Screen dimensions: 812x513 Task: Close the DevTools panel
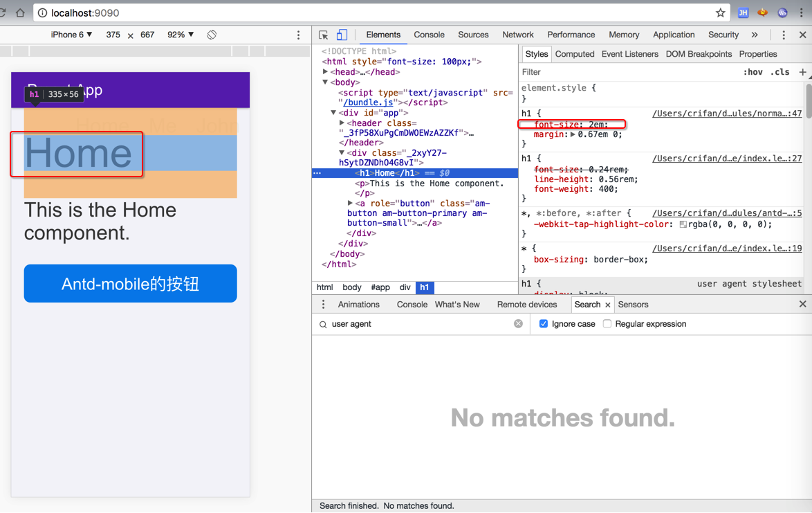pos(803,35)
